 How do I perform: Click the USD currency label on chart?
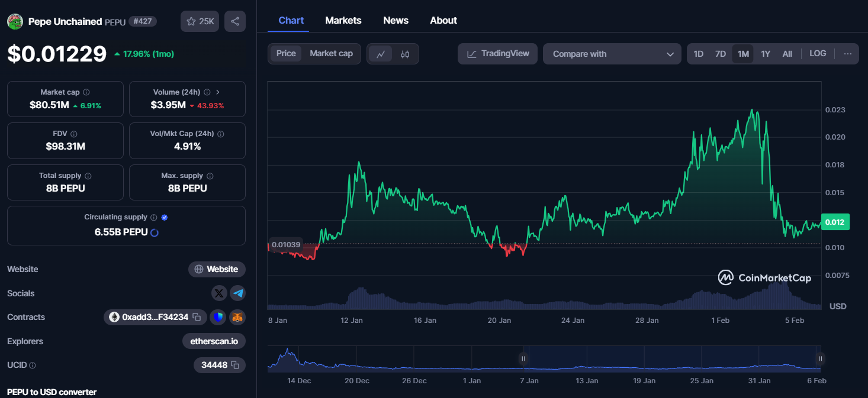838,306
